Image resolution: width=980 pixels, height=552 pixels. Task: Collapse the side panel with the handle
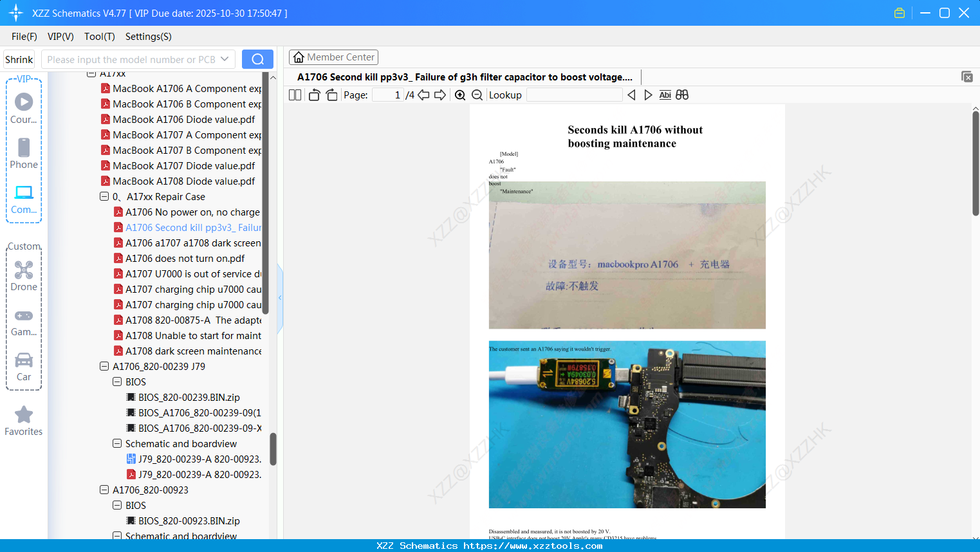coord(280,297)
